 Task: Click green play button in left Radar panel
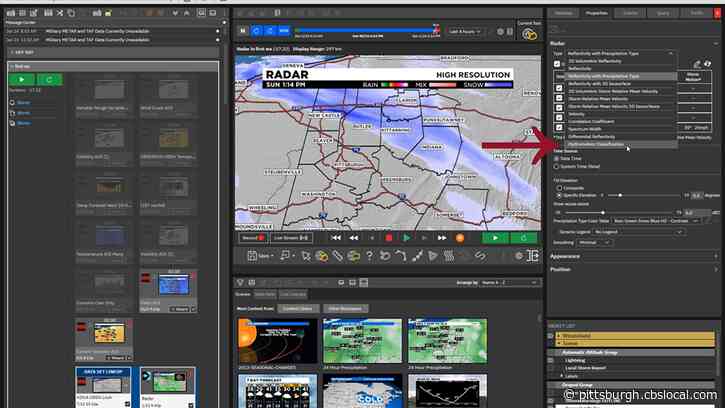click(x=21, y=80)
